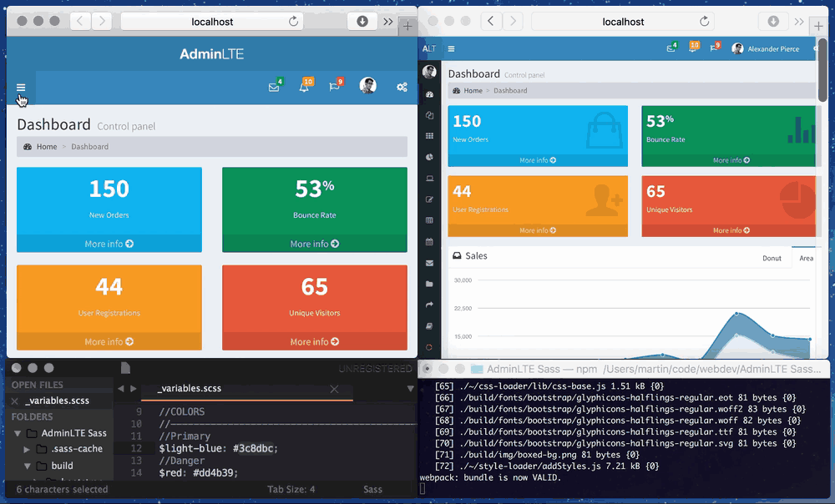Select layout options files icon in sidebar
835x504 pixels.
(x=429, y=115)
